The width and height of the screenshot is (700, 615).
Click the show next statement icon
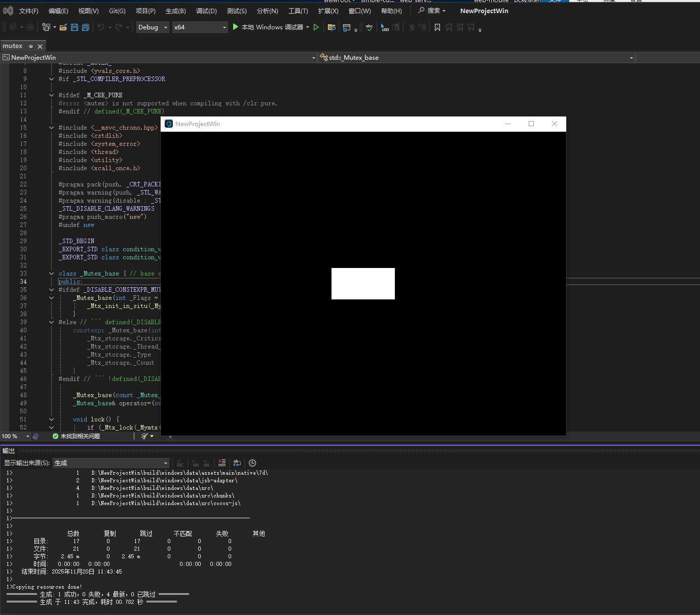pyautogui.click(x=385, y=27)
